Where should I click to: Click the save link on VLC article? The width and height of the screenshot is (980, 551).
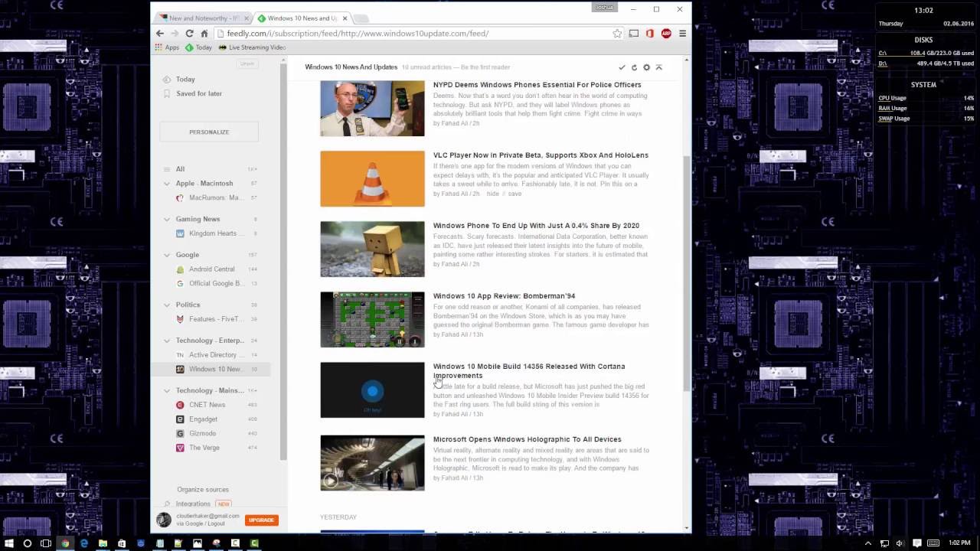[x=514, y=194]
